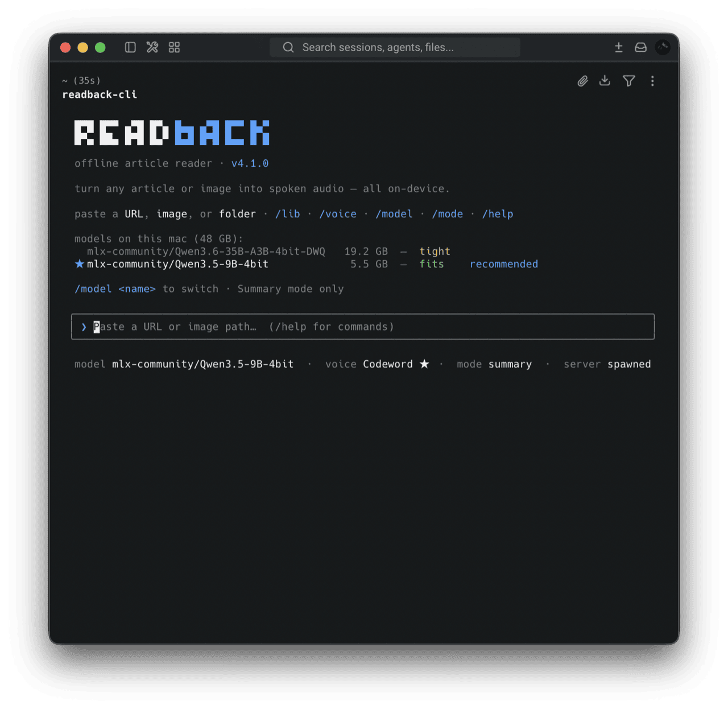The width and height of the screenshot is (728, 709).
Task: Click the /mode command
Action: 448,214
